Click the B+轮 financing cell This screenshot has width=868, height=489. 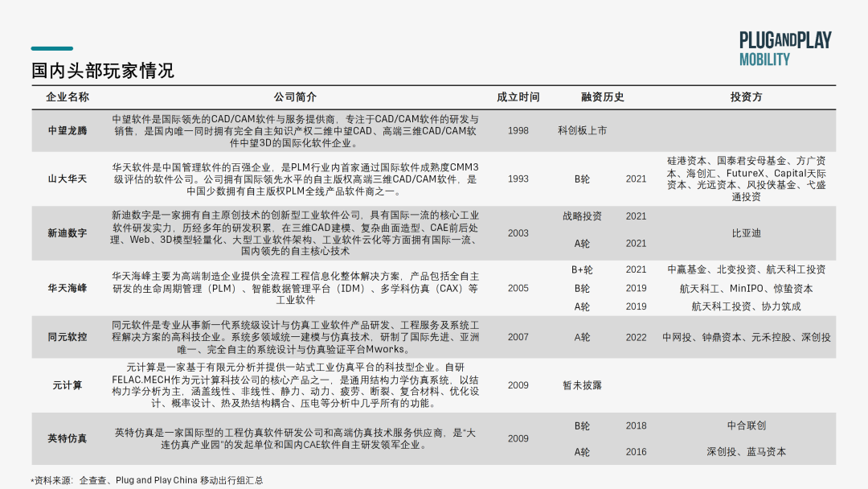point(582,269)
